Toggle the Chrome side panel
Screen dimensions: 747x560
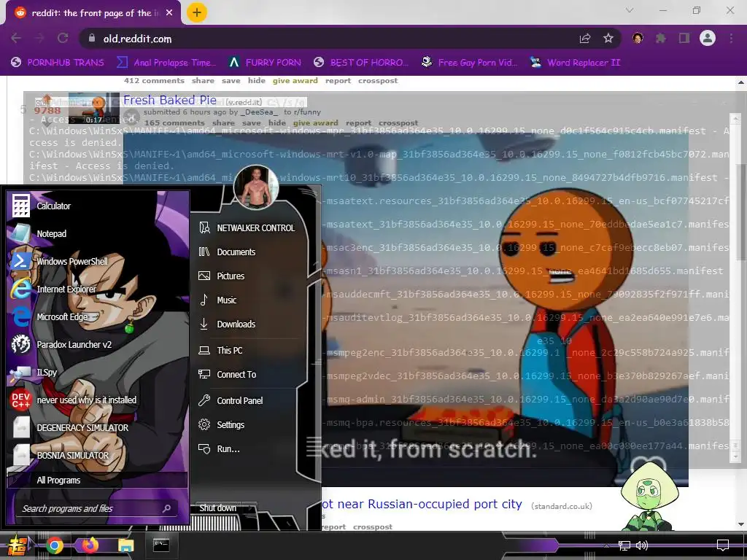coord(684,39)
